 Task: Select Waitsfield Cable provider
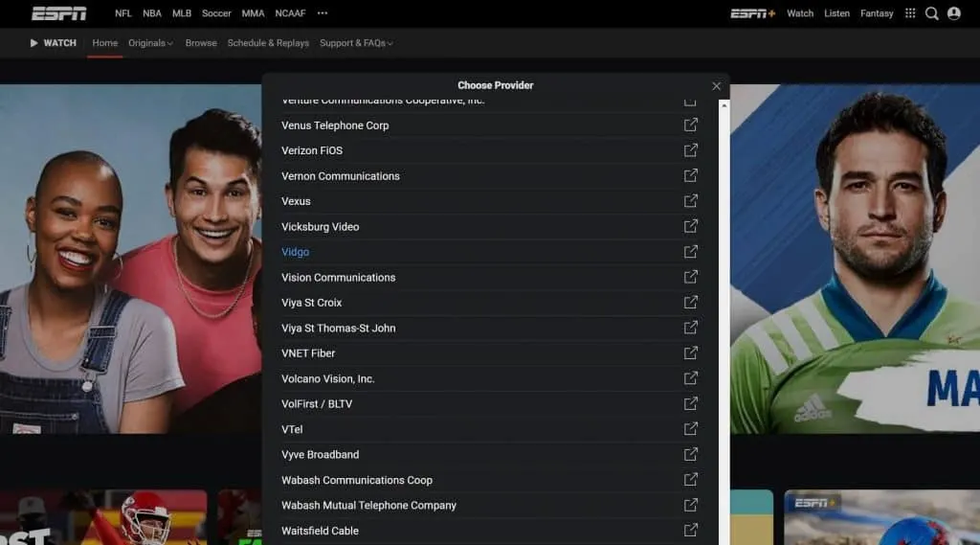(320, 532)
